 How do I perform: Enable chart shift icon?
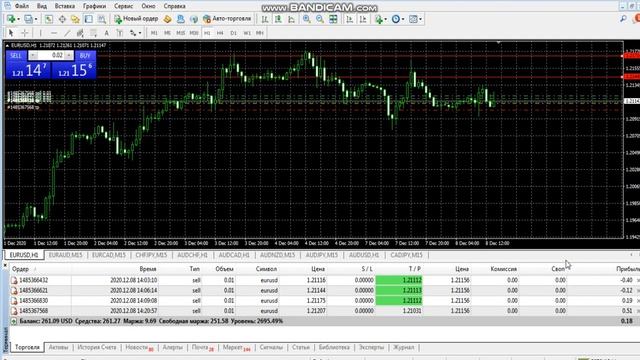(363, 19)
